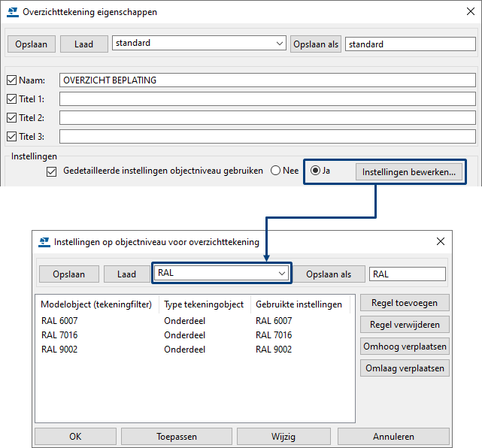Move rule up with Omhoog verplaatsen
The width and height of the screenshot is (482, 448).
(x=405, y=347)
